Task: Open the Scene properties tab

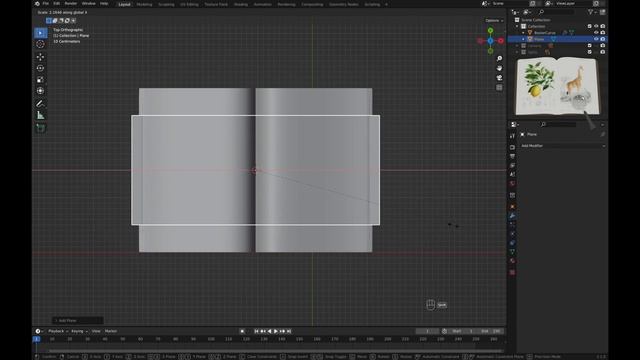Action: (x=512, y=174)
